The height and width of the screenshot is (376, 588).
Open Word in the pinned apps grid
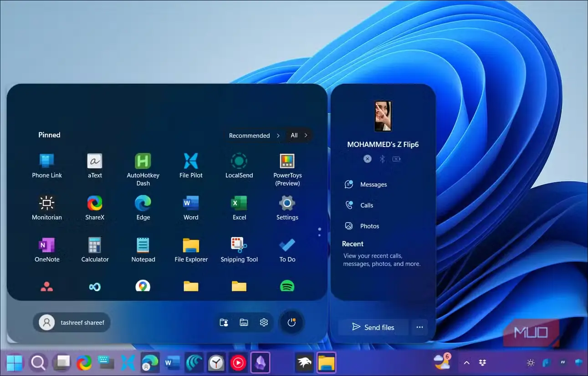point(191,208)
